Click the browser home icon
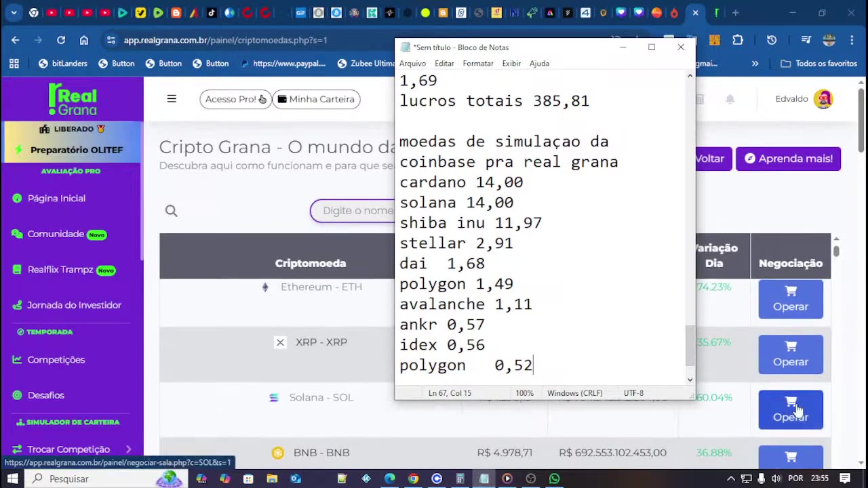This screenshot has height=488, width=868. pos(84,40)
